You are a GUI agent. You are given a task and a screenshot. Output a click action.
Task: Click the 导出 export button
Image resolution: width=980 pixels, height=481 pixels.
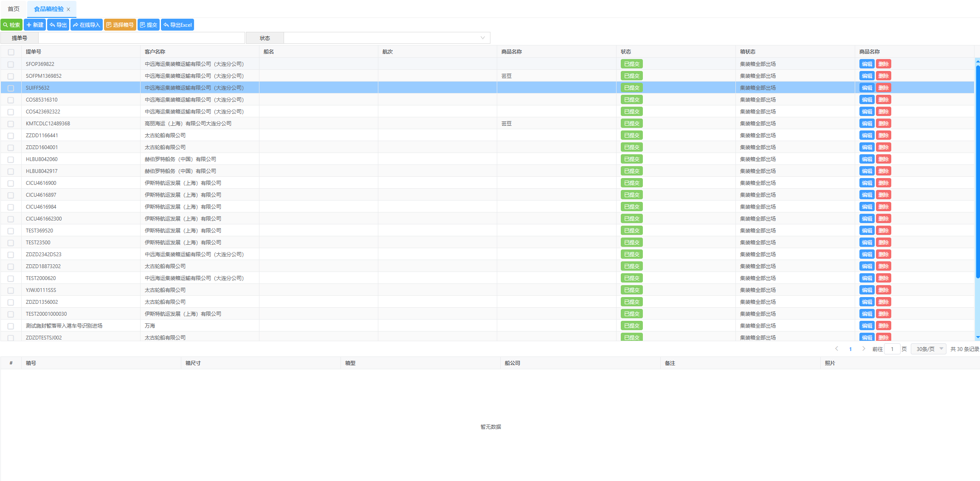58,25
